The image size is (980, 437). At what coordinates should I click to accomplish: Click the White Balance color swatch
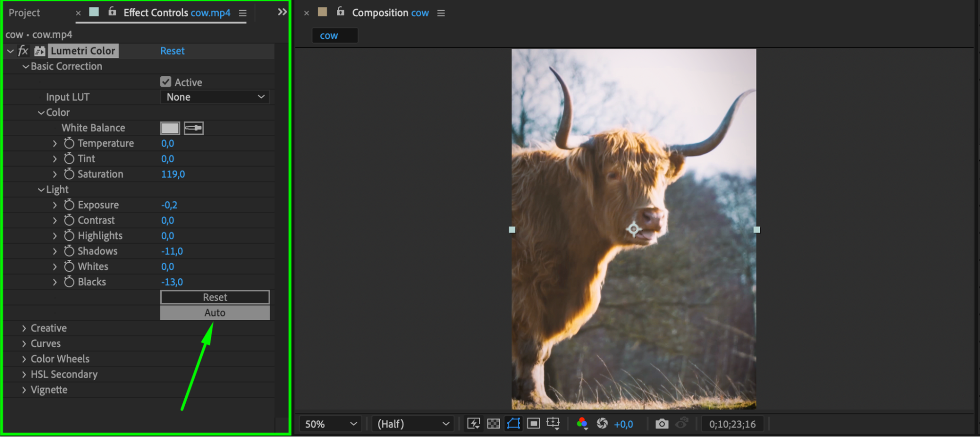(170, 128)
